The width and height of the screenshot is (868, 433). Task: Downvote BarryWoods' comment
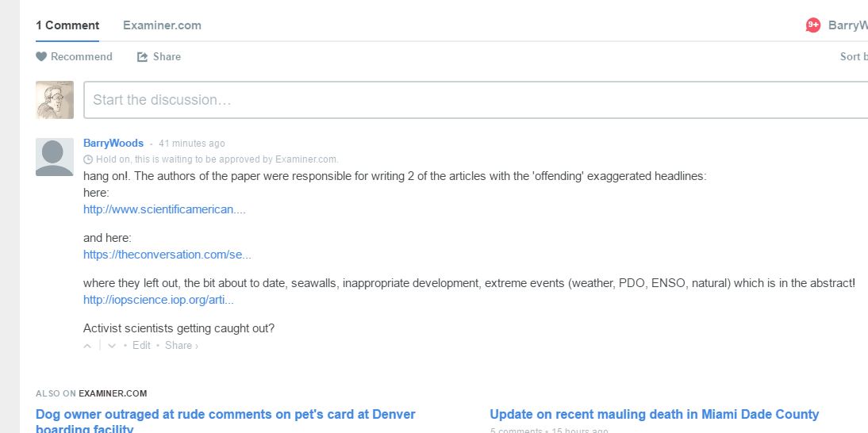coord(112,346)
